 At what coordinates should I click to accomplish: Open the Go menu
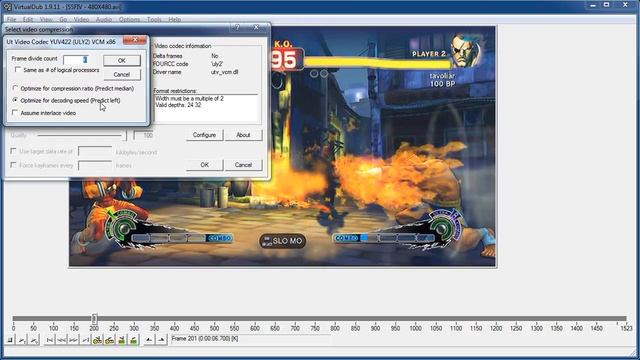tap(63, 19)
